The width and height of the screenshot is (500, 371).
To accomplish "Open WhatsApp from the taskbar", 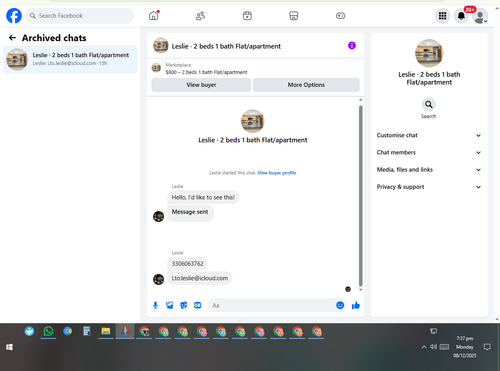I will coord(48,331).
